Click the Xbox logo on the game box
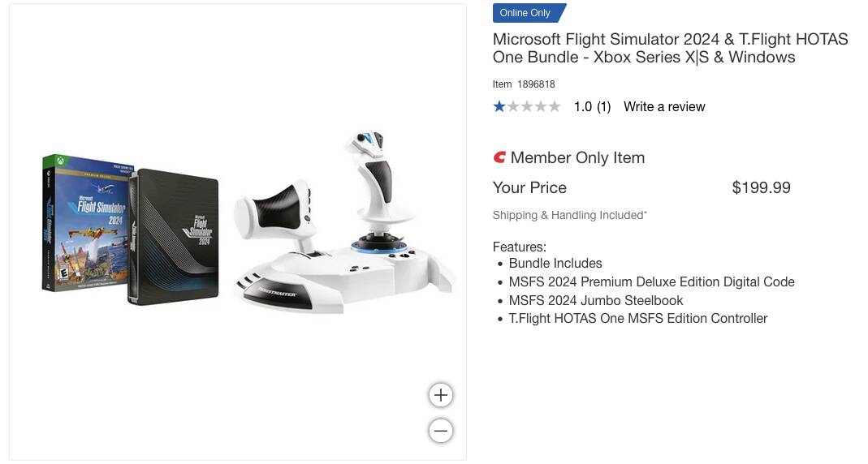The height and width of the screenshot is (464, 868). click(60, 161)
